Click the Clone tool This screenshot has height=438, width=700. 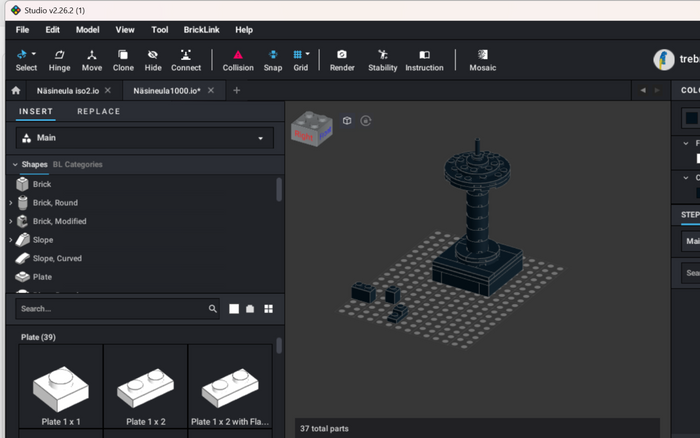pos(123,60)
